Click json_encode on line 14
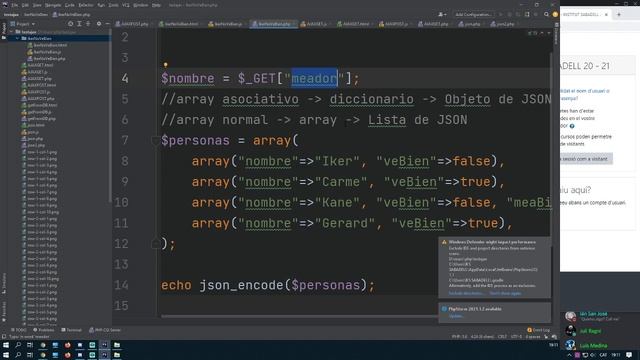 [x=242, y=285]
